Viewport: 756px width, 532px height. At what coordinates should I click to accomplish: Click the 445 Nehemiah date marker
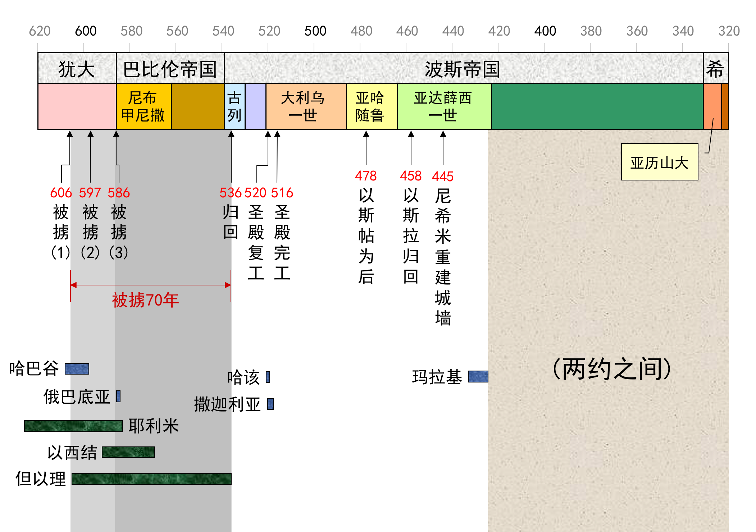click(442, 176)
